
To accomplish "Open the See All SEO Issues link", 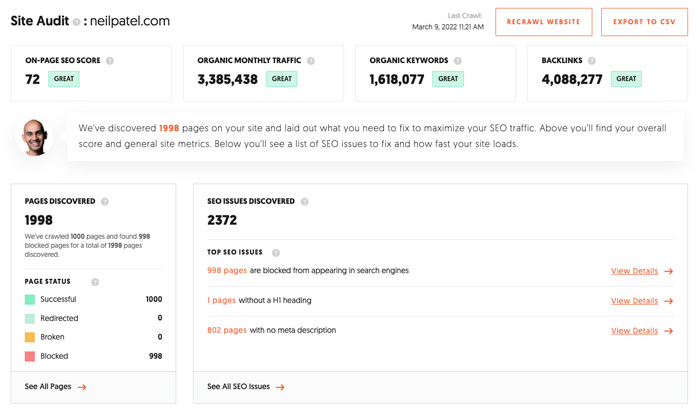I will tap(238, 387).
